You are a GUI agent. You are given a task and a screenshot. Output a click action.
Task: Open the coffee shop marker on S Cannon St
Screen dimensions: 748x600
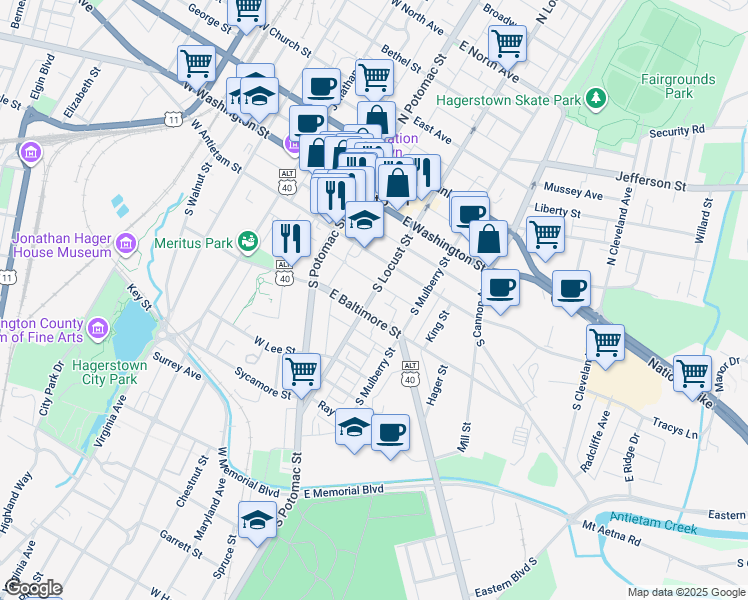coord(500,287)
